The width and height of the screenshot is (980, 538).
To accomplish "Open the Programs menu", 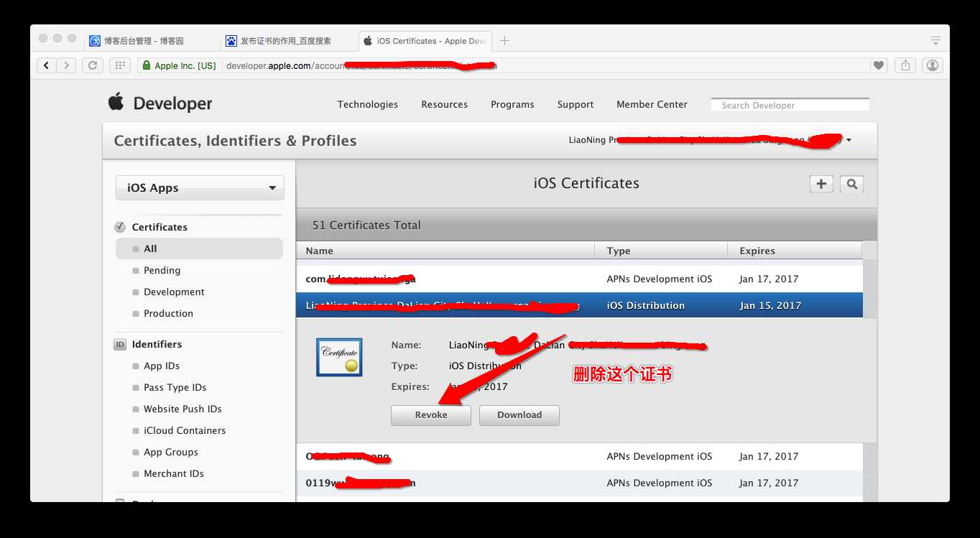I will (x=512, y=104).
